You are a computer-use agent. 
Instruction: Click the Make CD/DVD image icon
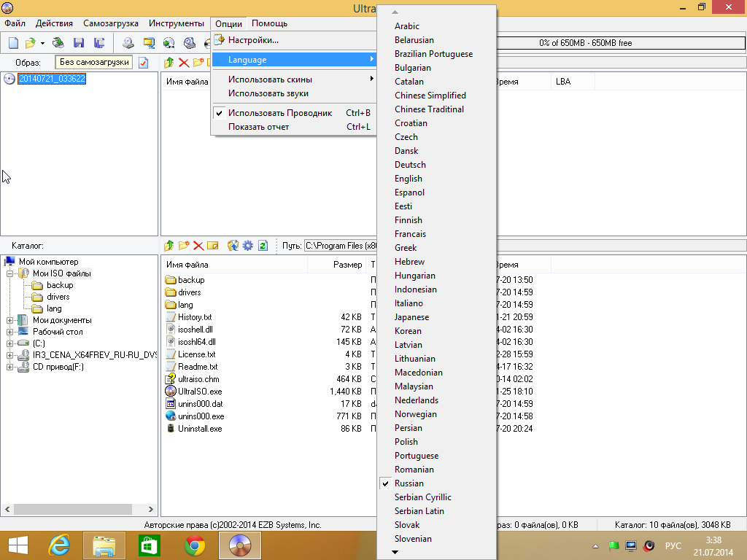[128, 43]
